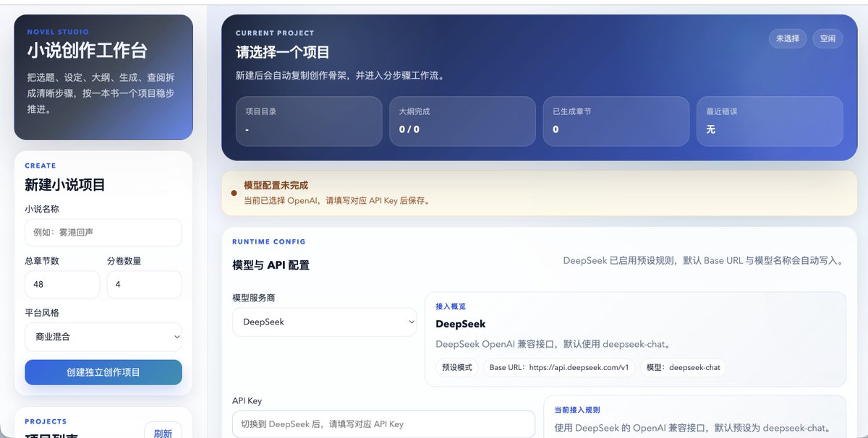Viewport: 868px width, 438px height.
Task: Click the 请选择一个项目 heading
Action: tap(283, 52)
